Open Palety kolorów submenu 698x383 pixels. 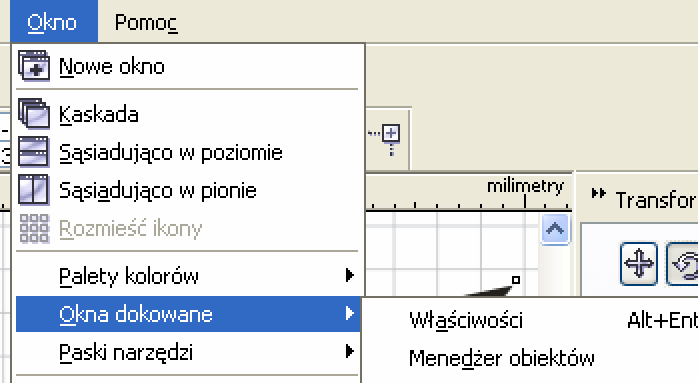point(187,276)
